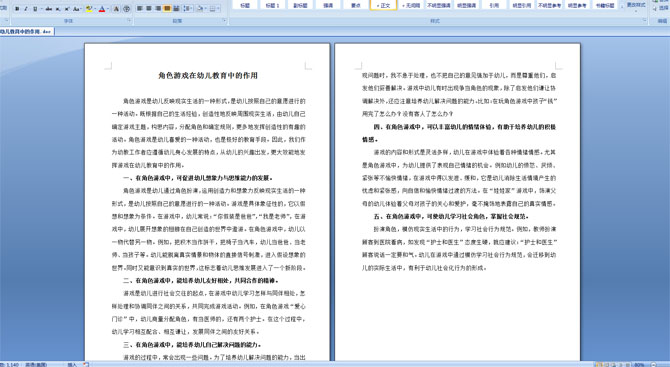Screen dimensions: 670x367
Task: Click heading 一、在角色游戏中，可促进幼儿想象力
Action: [x=198, y=178]
